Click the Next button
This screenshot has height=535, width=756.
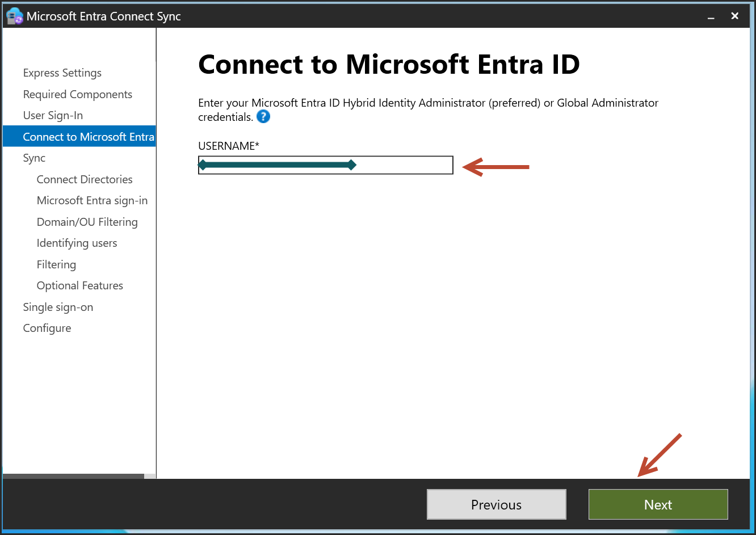point(658,504)
